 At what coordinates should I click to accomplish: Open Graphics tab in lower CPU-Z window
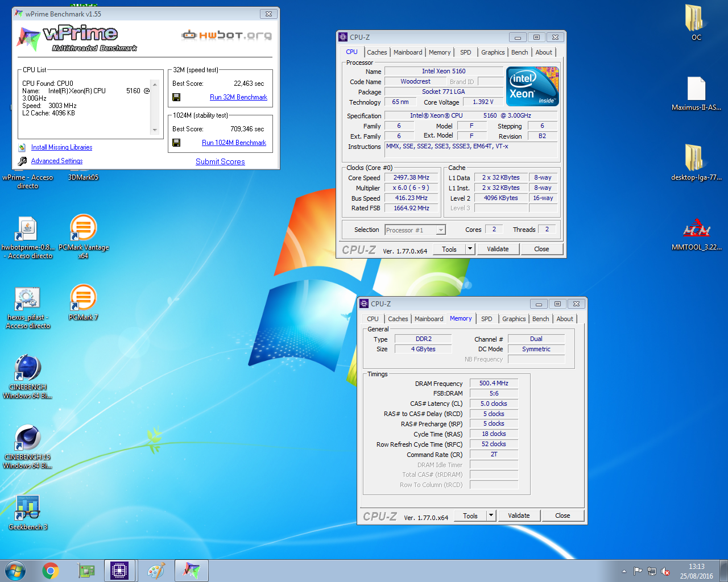pos(514,319)
